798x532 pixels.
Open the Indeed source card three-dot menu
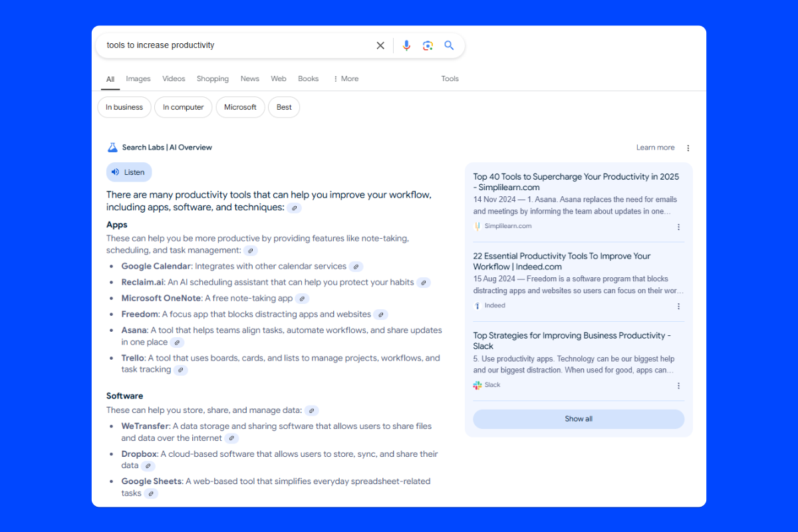click(679, 307)
